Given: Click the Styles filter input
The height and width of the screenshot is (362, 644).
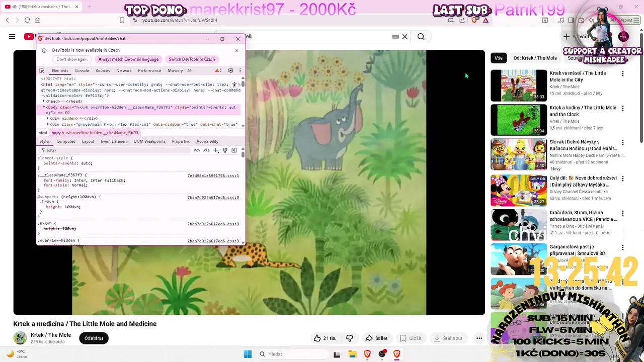Looking at the screenshot, I should (116, 150).
